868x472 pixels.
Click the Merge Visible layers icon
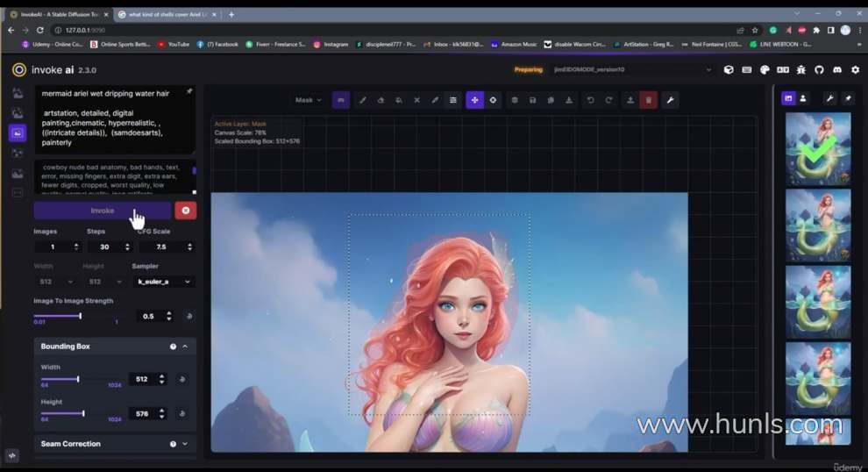[x=515, y=100]
